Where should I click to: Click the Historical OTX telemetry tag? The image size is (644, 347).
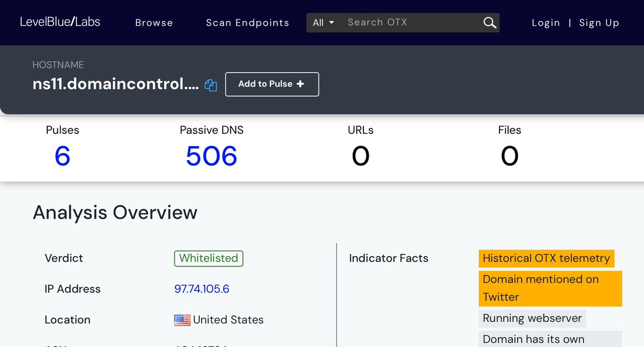pos(546,258)
